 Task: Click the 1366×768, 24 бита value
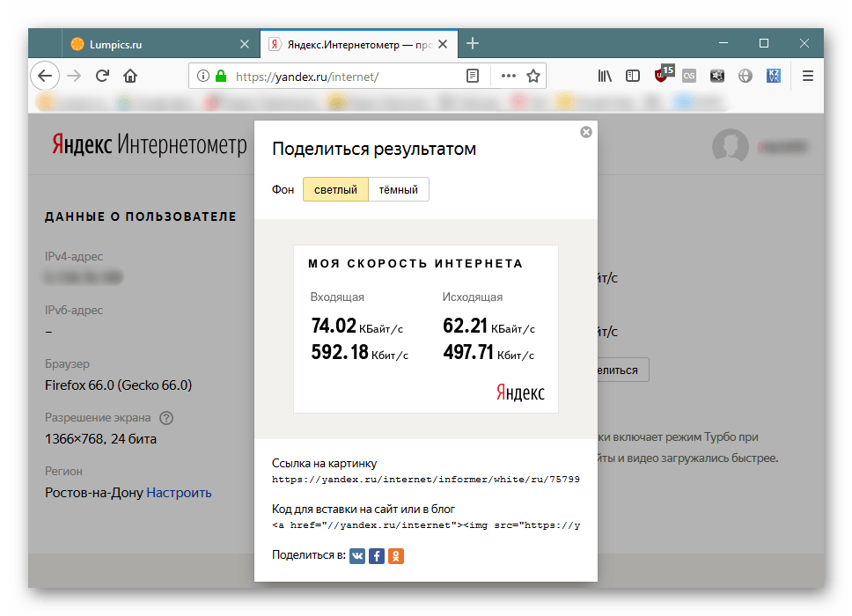pyautogui.click(x=100, y=439)
